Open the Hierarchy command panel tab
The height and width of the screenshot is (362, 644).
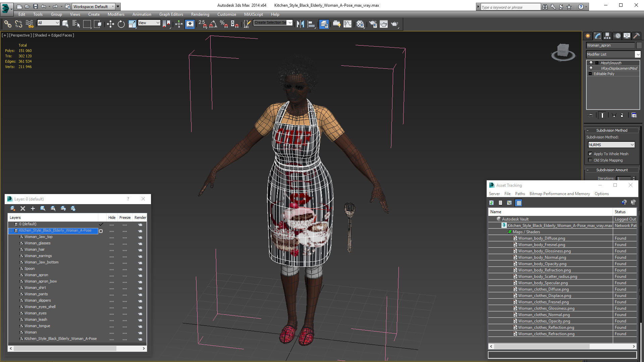coord(607,36)
